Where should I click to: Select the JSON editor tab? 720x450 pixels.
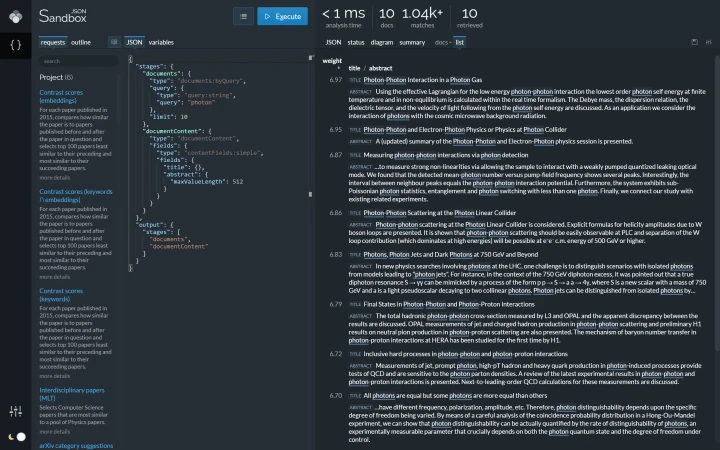point(134,42)
